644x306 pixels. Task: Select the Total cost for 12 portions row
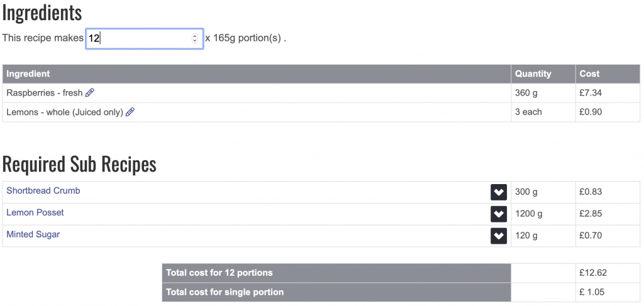tap(401, 273)
